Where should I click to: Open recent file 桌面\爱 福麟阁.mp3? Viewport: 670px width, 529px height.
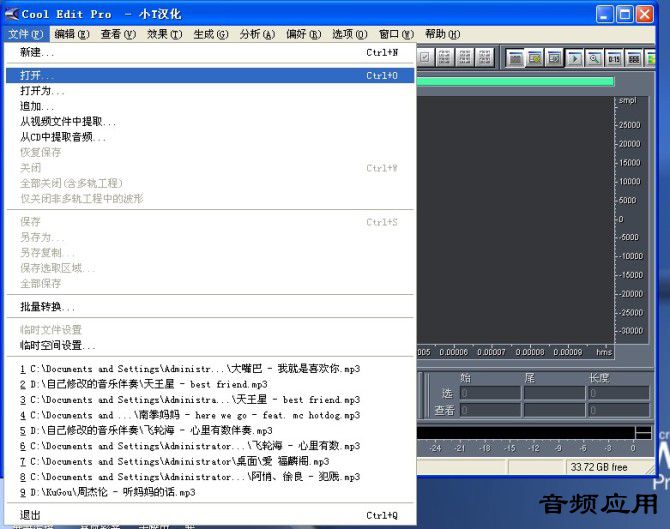209,461
